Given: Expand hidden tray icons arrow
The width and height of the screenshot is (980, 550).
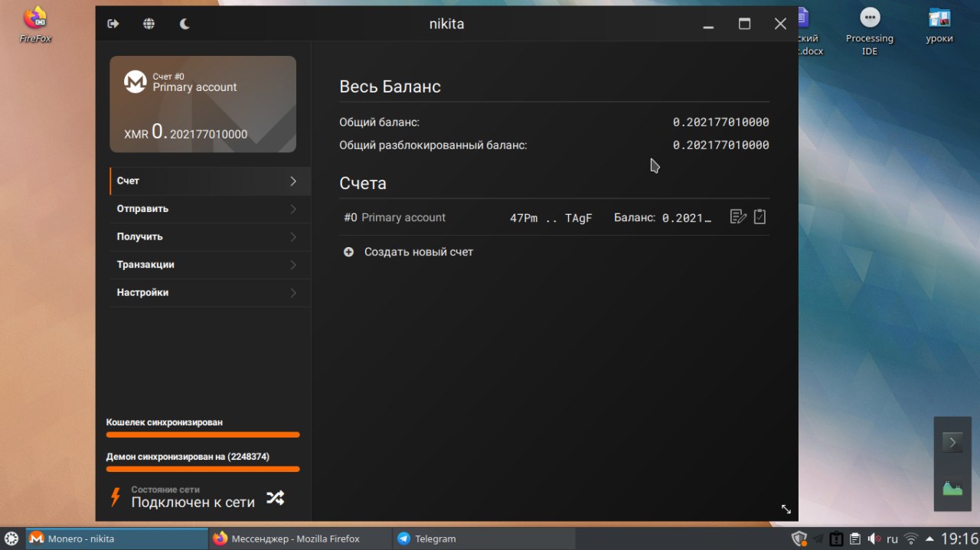Looking at the screenshot, I should click(929, 539).
